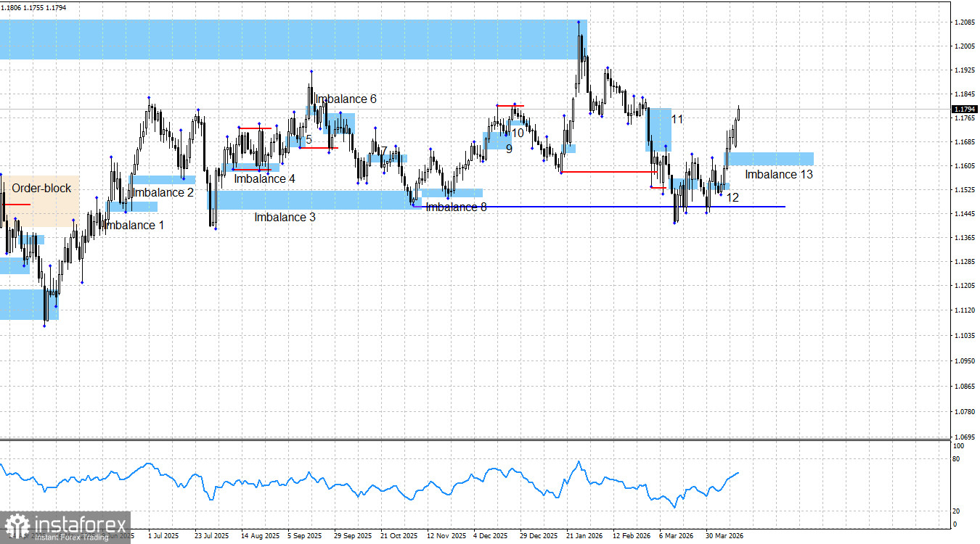The width and height of the screenshot is (980, 544).
Task: Click the red line beside the 5 marker
Action: [319, 148]
